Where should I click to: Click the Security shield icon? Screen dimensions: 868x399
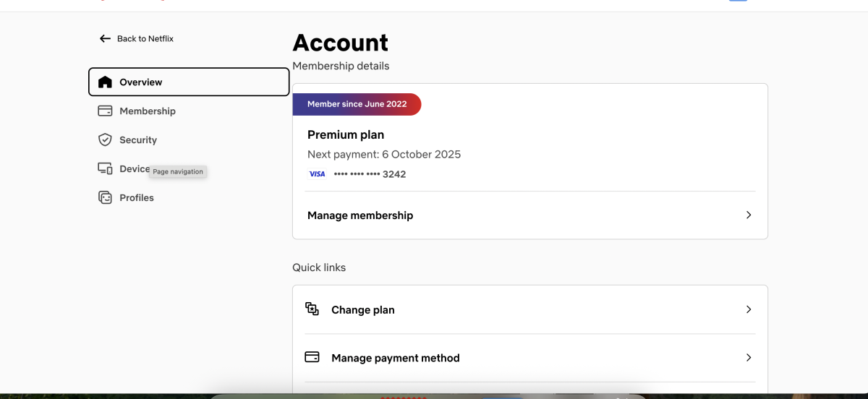[x=105, y=140]
